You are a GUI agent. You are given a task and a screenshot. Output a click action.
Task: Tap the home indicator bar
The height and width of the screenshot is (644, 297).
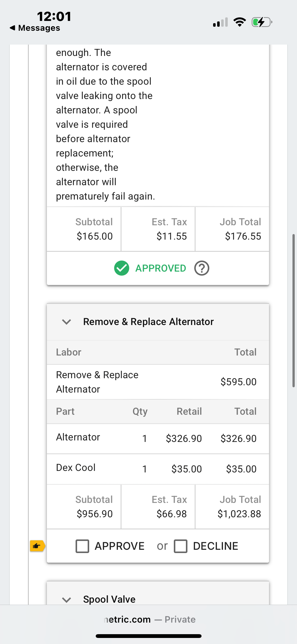[149, 636]
